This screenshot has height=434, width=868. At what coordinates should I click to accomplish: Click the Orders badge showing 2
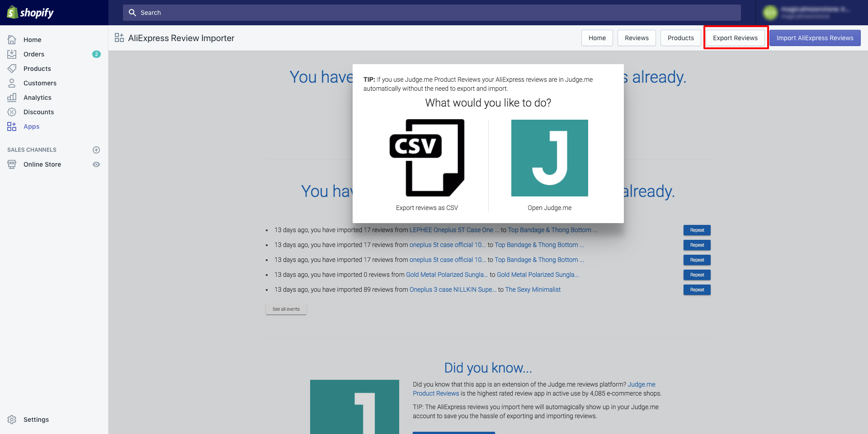coord(96,54)
